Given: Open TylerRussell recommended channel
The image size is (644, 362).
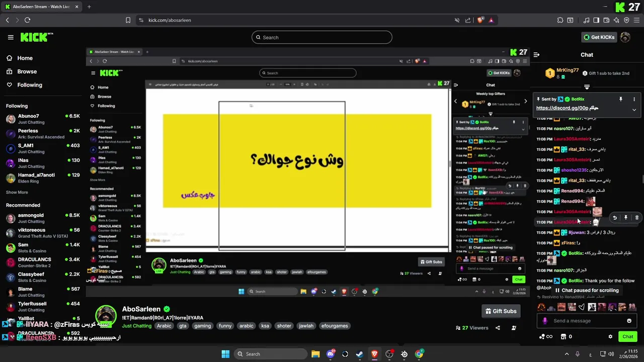Looking at the screenshot, I should (43, 307).
